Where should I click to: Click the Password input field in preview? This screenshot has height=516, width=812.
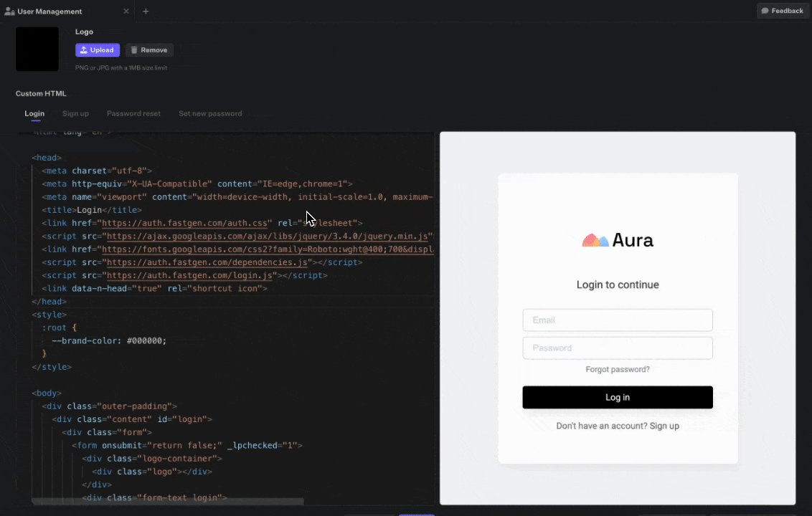coord(618,348)
